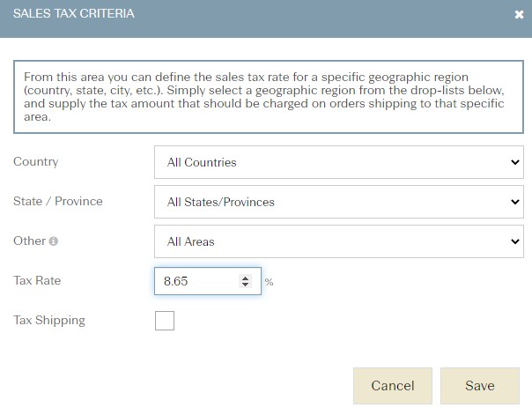The image size is (532, 415).
Task: Enable the Tax Shipping checkbox
Action: [x=165, y=321]
